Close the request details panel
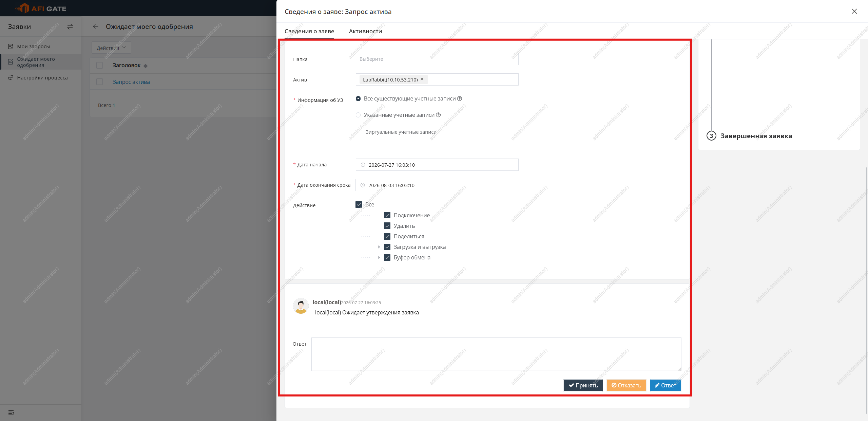This screenshot has height=421, width=868. [x=854, y=11]
